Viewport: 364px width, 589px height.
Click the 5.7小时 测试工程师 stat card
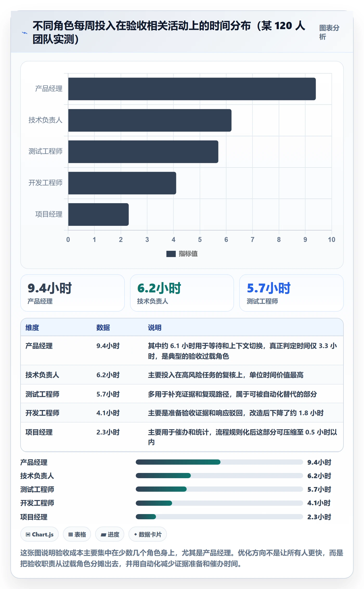tap(291, 293)
